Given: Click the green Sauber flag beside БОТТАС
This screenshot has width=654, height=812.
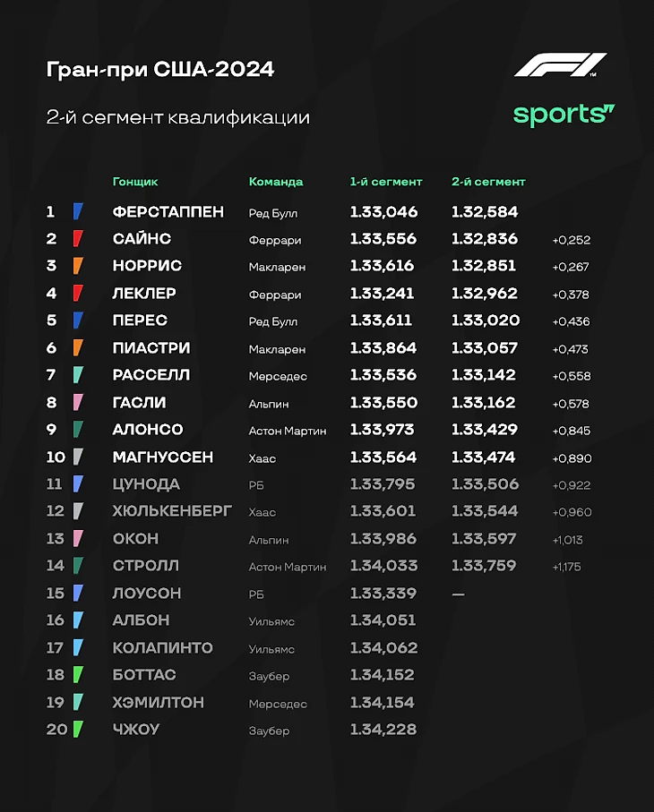Looking at the screenshot, I should (x=78, y=675).
